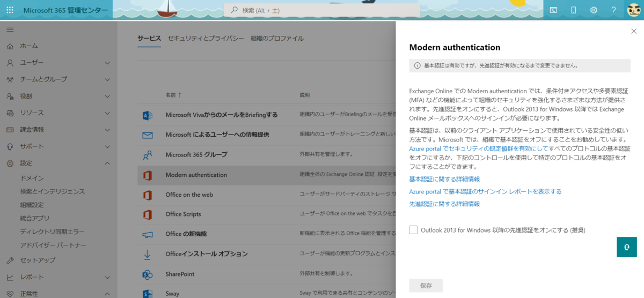Click the Office Scripts icon

pyautogui.click(x=148, y=214)
